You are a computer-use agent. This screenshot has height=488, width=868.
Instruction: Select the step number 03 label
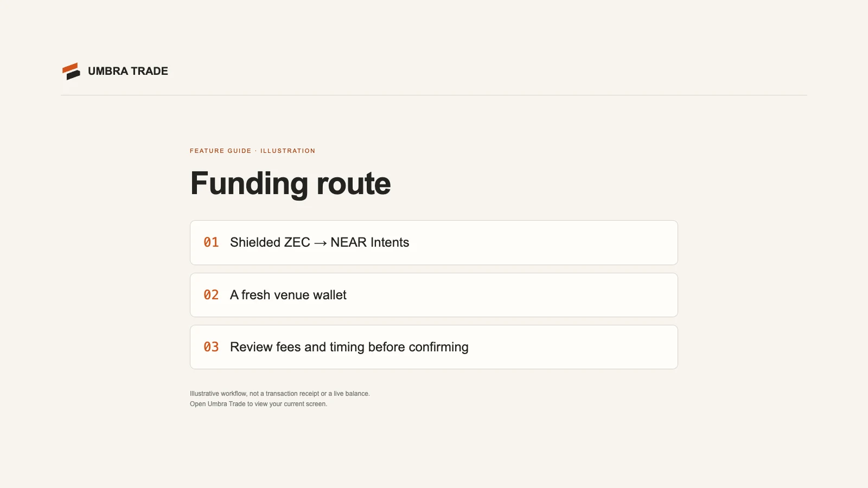211,347
